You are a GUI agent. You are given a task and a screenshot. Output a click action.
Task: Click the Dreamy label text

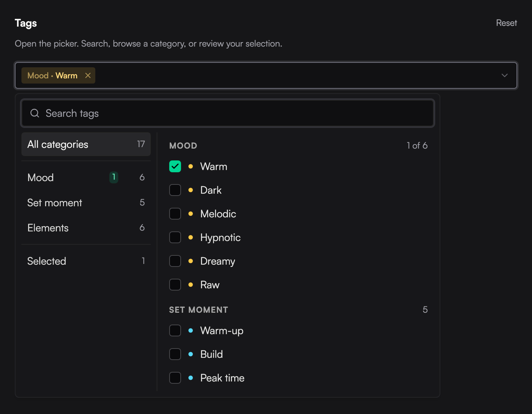[x=218, y=261]
